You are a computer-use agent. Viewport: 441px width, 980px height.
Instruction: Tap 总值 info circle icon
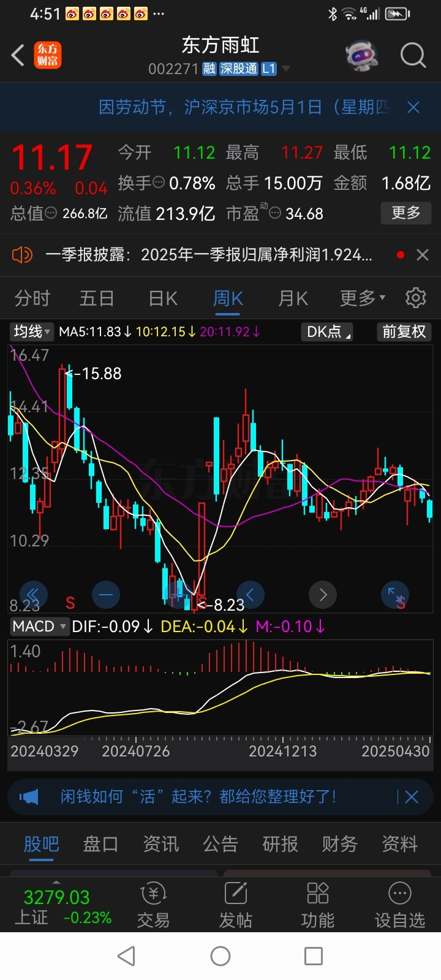tap(51, 213)
